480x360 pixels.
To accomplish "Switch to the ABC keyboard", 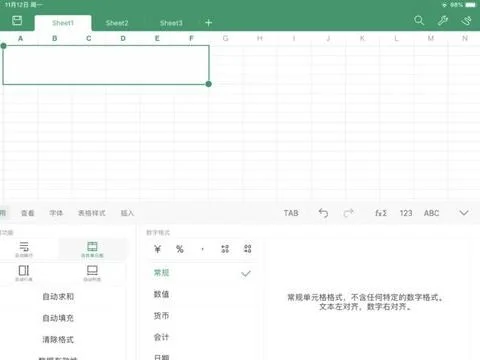I will (x=431, y=213).
